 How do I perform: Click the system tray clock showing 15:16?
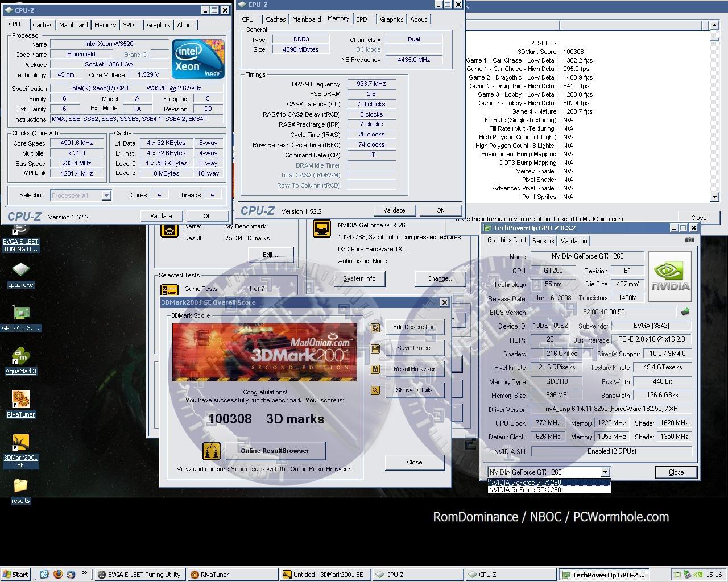pyautogui.click(x=713, y=575)
